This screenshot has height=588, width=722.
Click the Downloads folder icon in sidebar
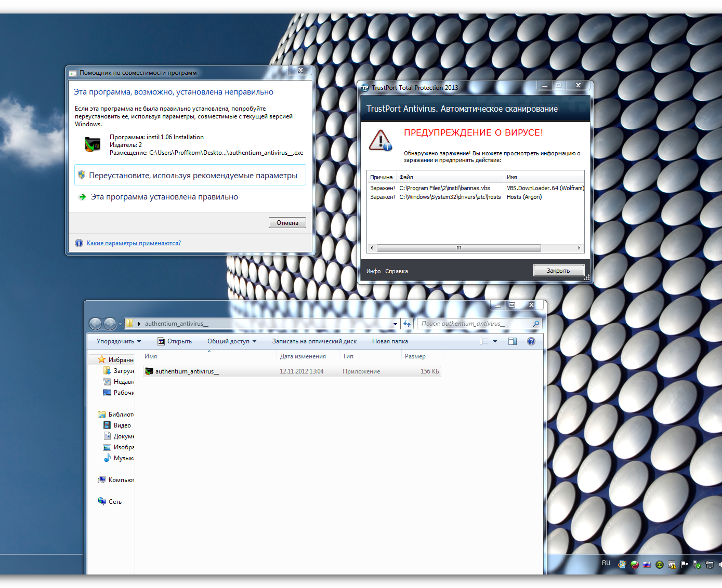pos(107,370)
